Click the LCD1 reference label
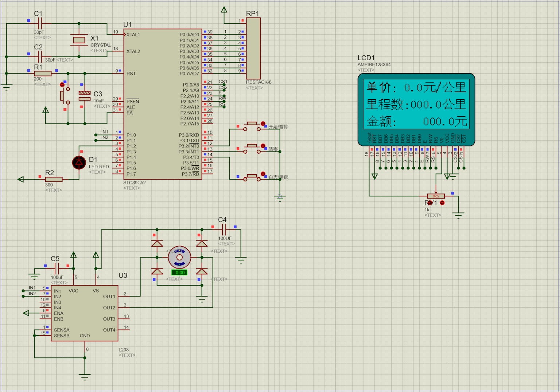 click(x=366, y=58)
